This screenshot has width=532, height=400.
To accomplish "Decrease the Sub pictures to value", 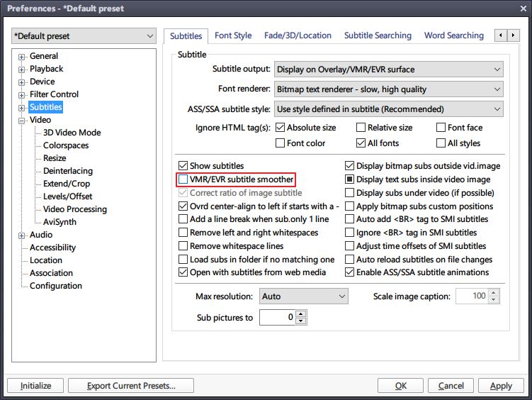I will coord(301,321).
